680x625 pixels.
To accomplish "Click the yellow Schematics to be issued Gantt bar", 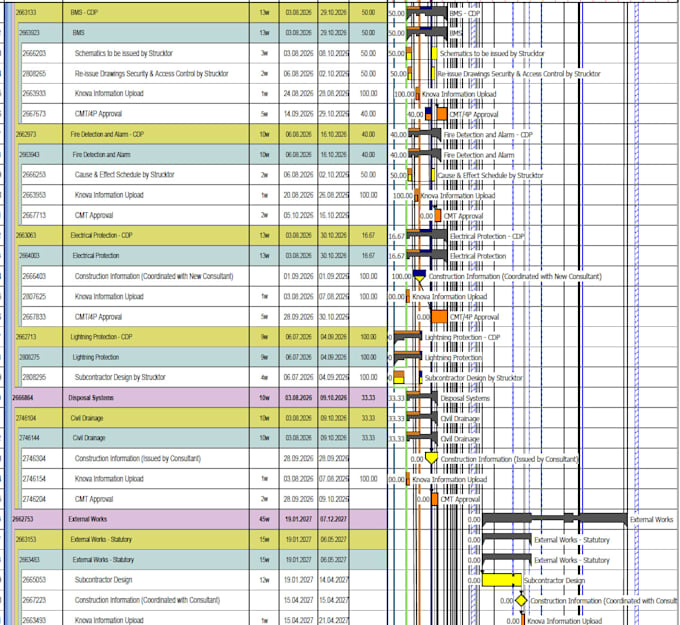I will click(x=435, y=53).
